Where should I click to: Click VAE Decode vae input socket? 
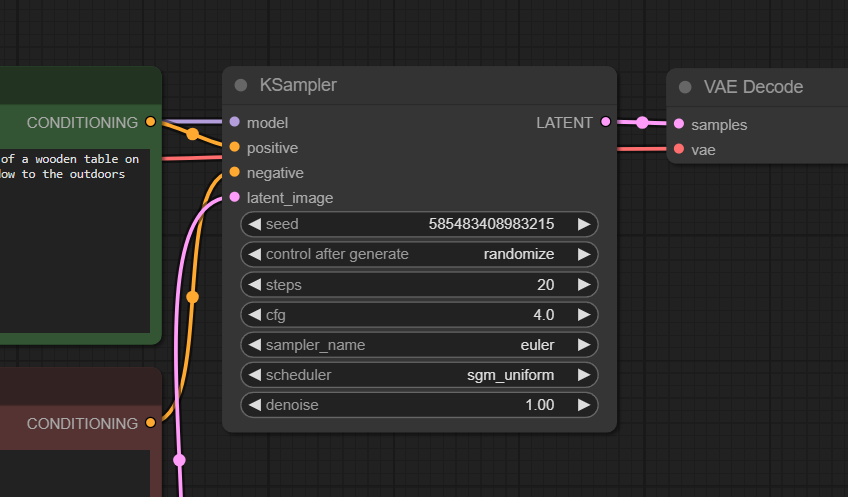(679, 149)
